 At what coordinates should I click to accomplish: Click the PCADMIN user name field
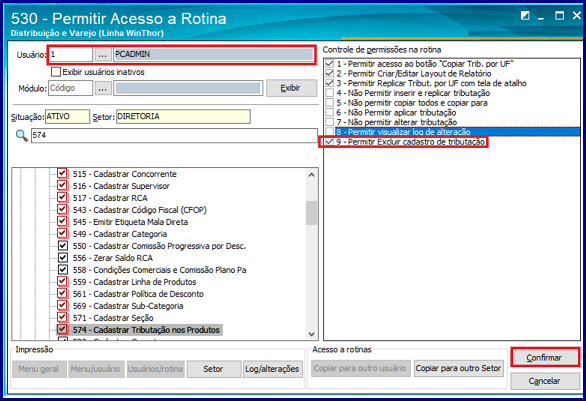[x=213, y=55]
